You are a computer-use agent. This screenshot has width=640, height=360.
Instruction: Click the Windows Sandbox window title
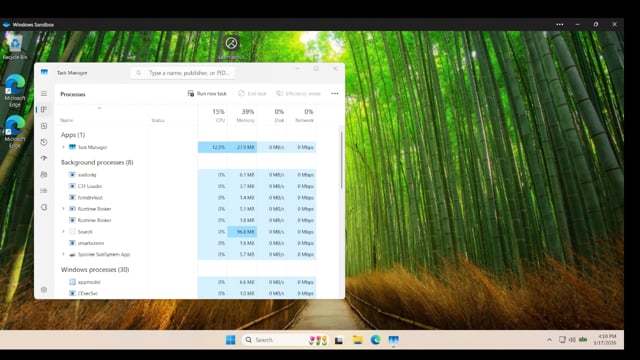click(x=33, y=24)
